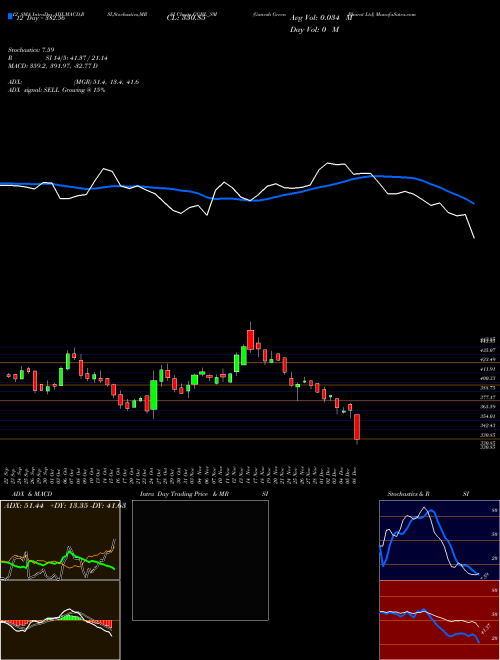Screen dimensions: 500x660
Task: Click the 'ADX: 51.44 +DY: 13.35 -DY: 41.63' readout
Action: tap(65, 506)
